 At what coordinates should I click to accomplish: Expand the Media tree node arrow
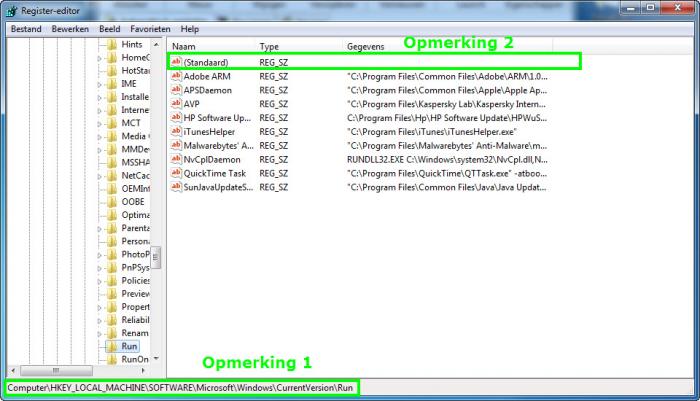pos(100,137)
